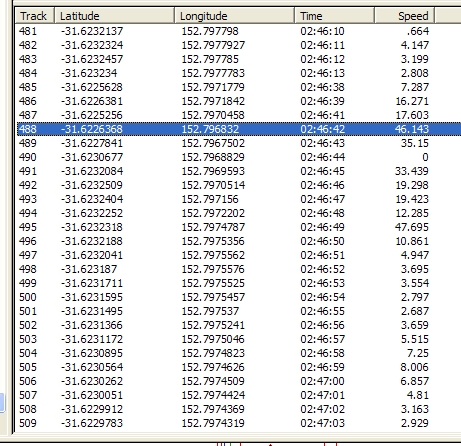The height and width of the screenshot is (446, 461).
Task: Select track point 495
Action: tap(239, 227)
